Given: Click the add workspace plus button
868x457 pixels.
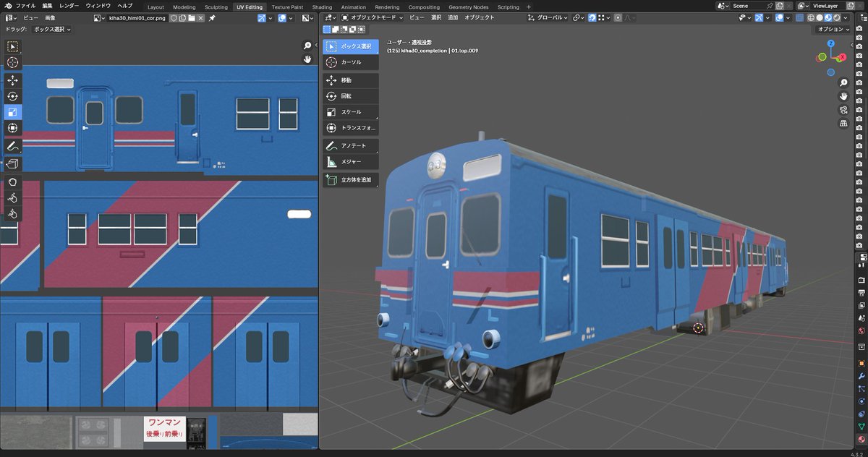Looking at the screenshot, I should point(528,7).
